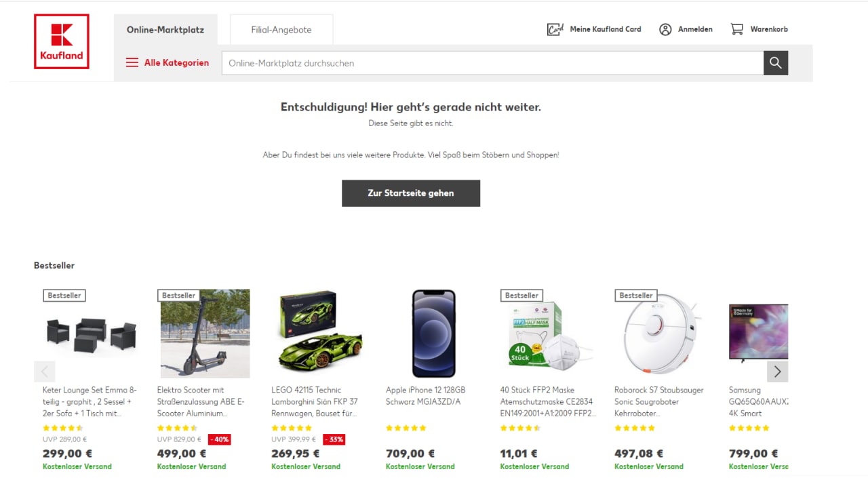This screenshot has height=478, width=868.
Task: Open the Warenkorb cart icon
Action: [x=736, y=29]
